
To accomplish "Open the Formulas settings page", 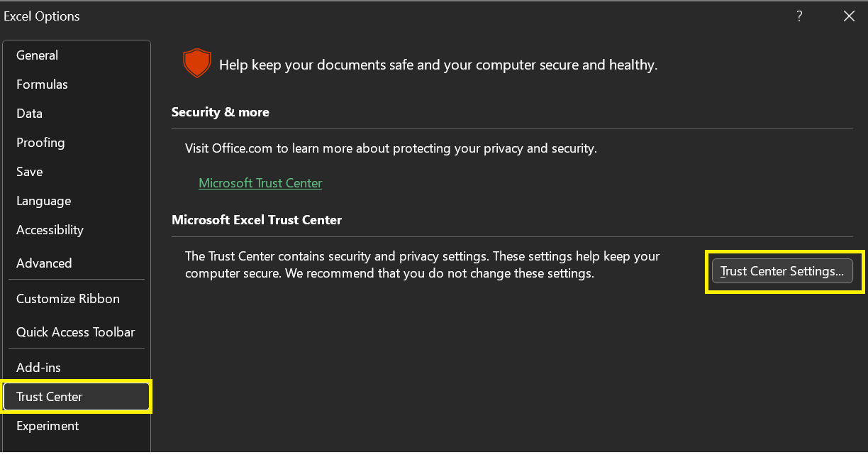I will (42, 84).
